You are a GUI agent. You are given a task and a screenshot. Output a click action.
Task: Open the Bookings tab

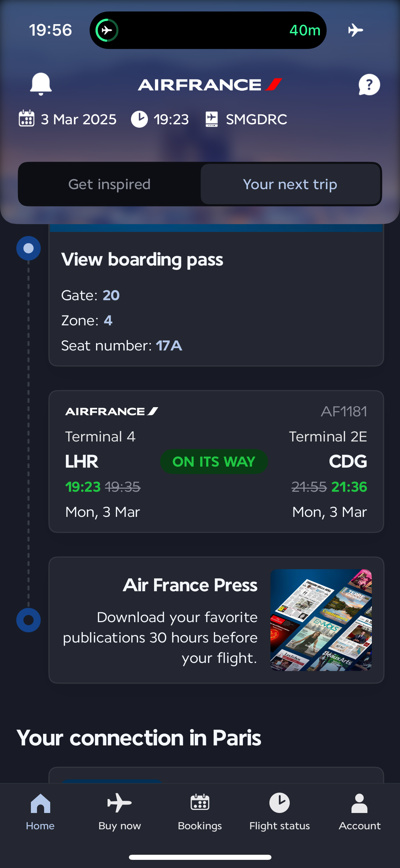pyautogui.click(x=200, y=812)
